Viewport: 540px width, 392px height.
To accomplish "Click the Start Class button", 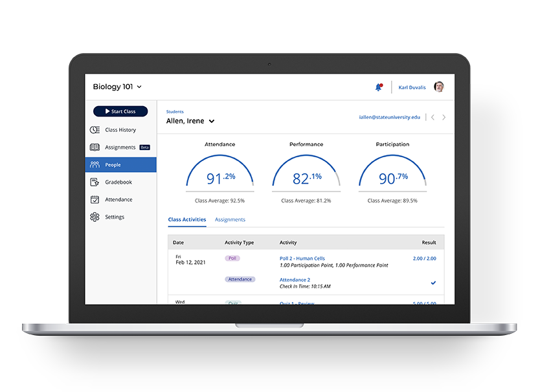I will 120,111.
